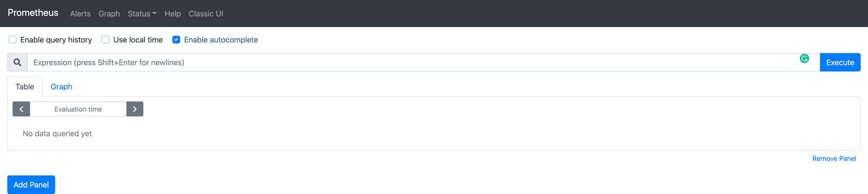
Task: Enable Use local time
Action: pyautogui.click(x=106, y=40)
